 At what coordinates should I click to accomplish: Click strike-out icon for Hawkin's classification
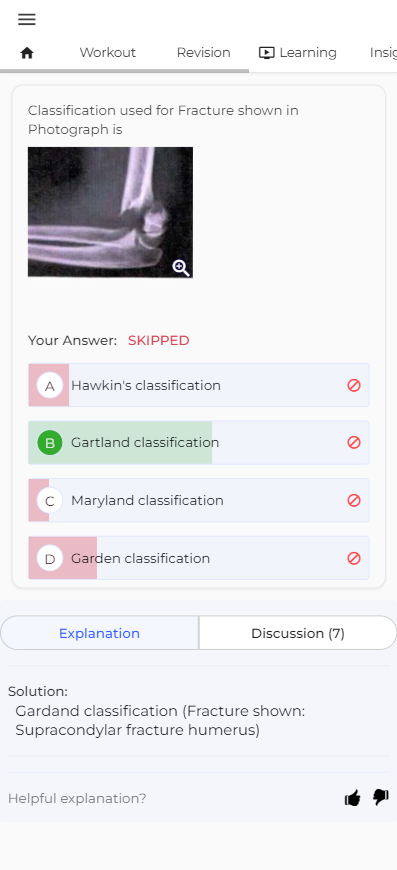tap(354, 385)
